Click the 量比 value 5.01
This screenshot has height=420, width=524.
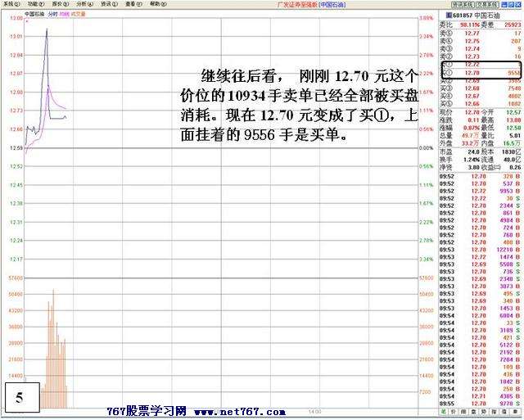[515, 135]
